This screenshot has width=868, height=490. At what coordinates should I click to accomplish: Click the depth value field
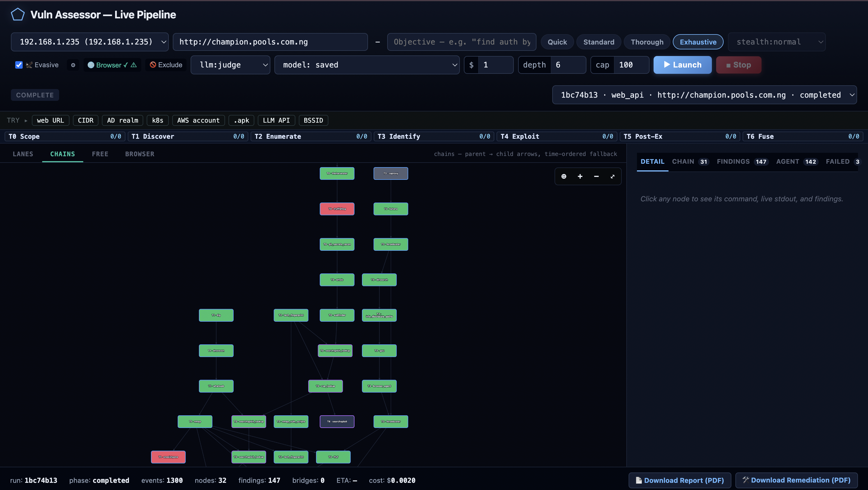click(568, 65)
